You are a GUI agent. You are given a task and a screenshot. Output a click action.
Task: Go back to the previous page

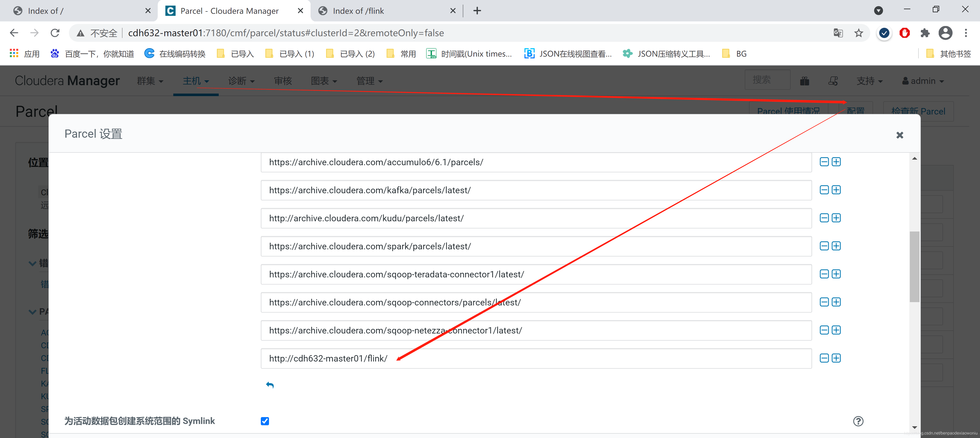(x=14, y=33)
